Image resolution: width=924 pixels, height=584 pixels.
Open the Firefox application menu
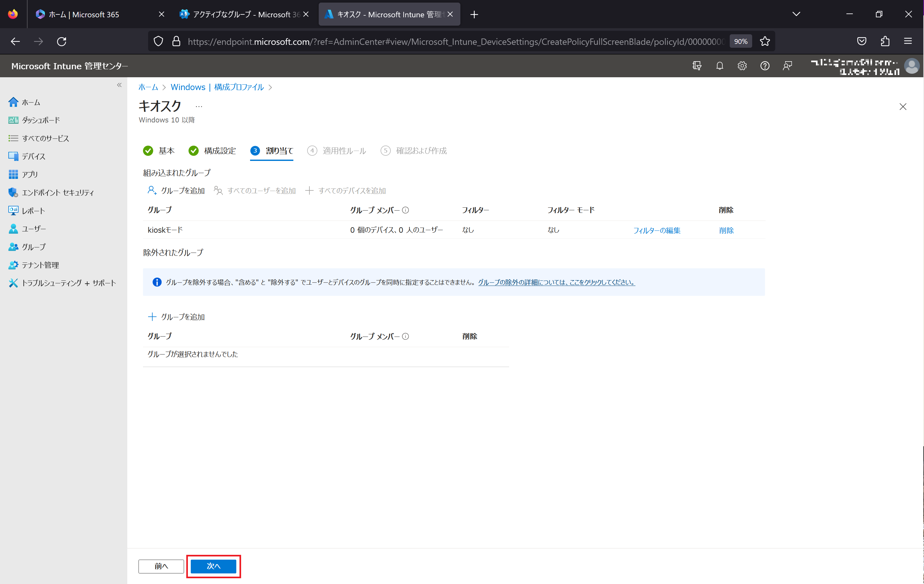click(908, 41)
